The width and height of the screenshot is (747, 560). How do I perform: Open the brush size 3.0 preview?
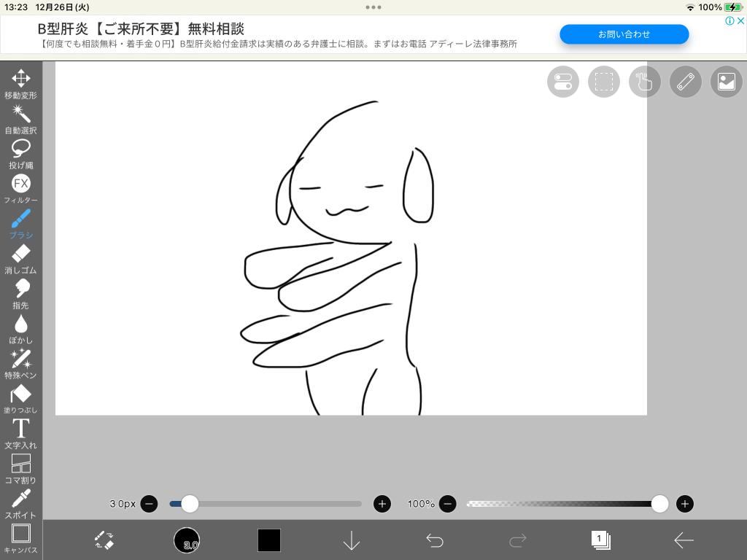(x=187, y=540)
